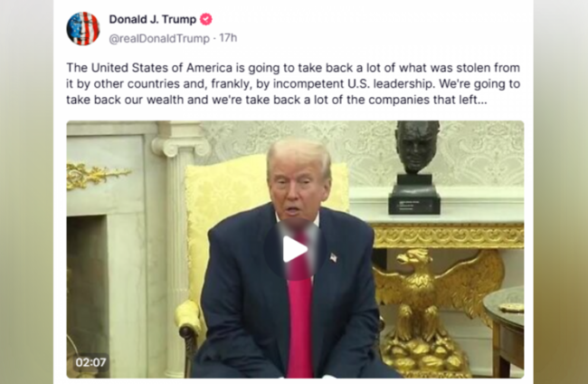The image size is (588, 384).
Task: Click the 02:07 video duration badge
Action: (x=90, y=362)
